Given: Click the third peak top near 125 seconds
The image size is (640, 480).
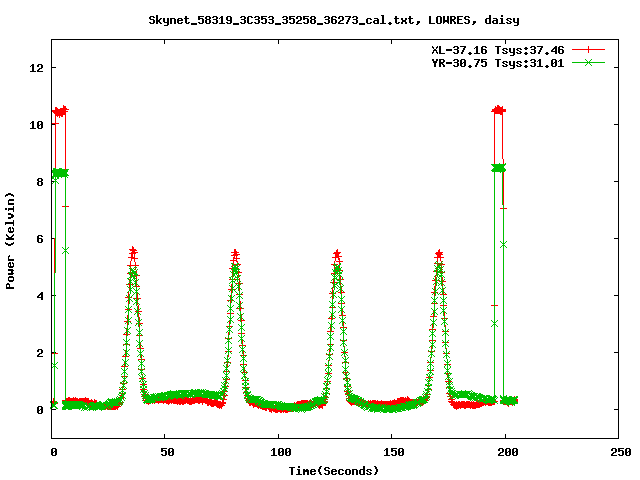Looking at the screenshot, I should (337, 254).
